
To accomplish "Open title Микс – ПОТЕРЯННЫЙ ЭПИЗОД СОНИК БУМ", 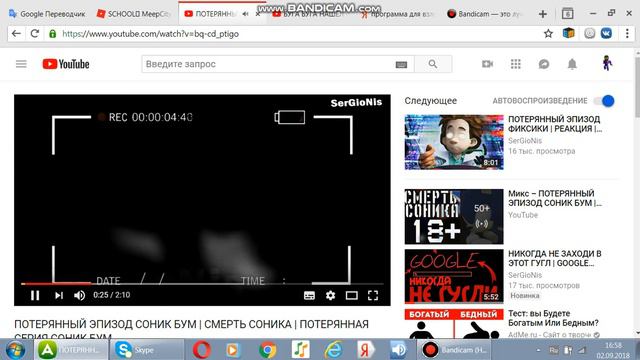I will pyautogui.click(x=555, y=198).
